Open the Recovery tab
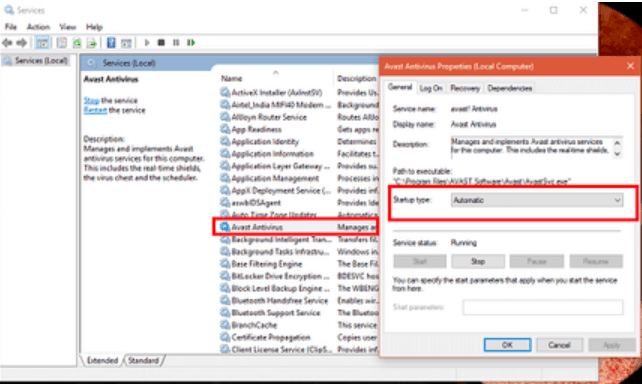 [x=465, y=88]
